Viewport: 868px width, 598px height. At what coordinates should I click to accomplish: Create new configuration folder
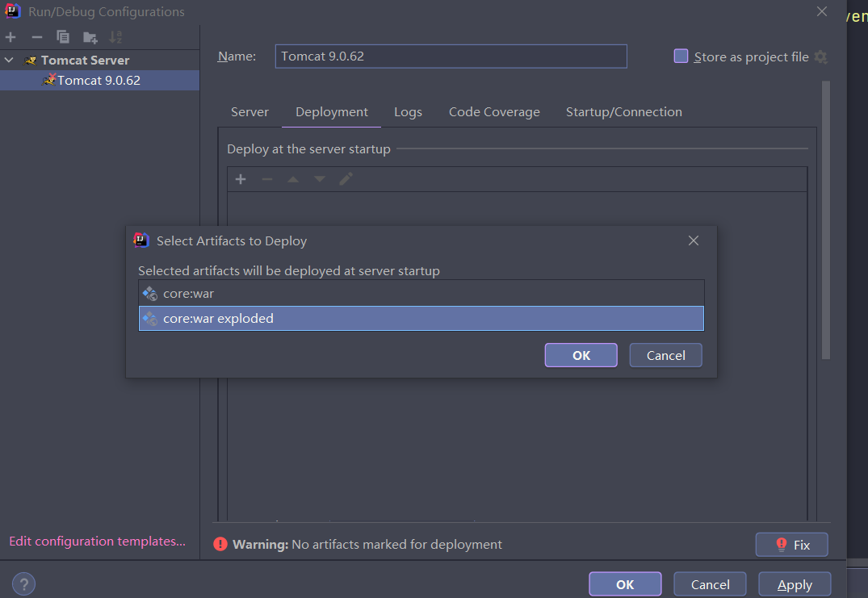[90, 37]
